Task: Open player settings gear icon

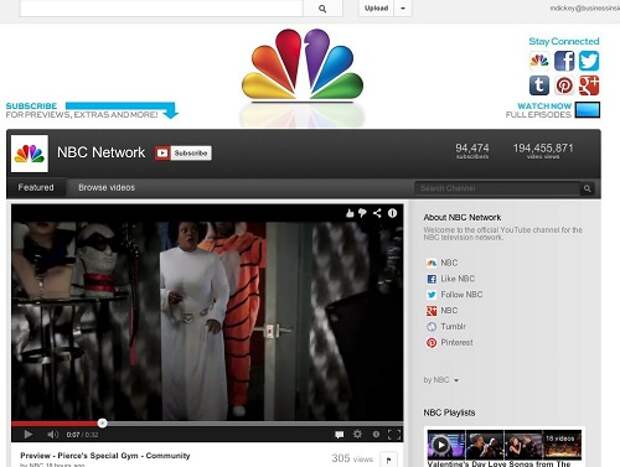Action: (x=357, y=434)
